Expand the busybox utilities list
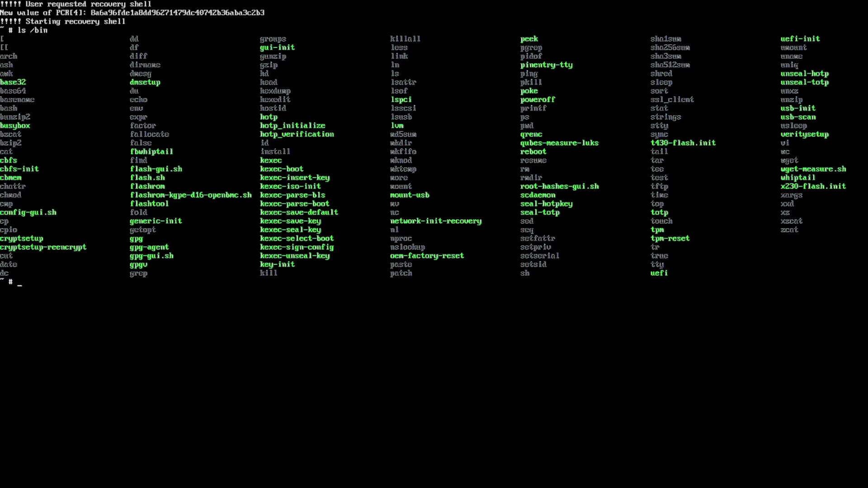This screenshot has height=488, width=868. [15, 125]
